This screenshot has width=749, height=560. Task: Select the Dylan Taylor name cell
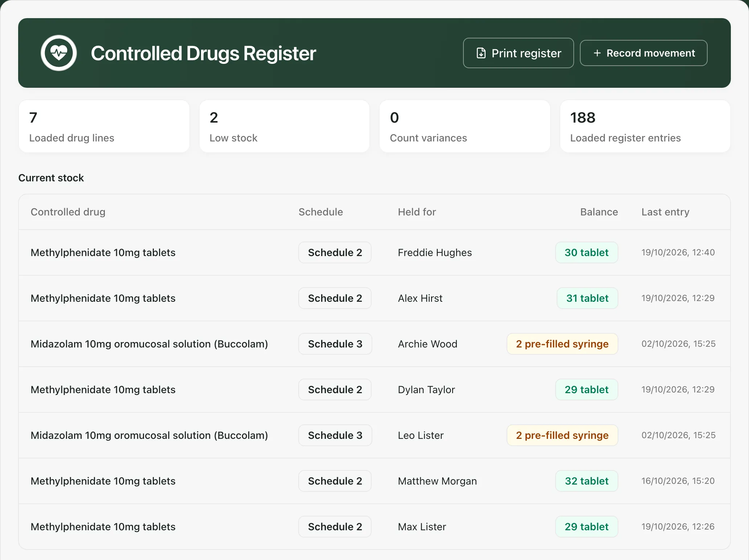[x=426, y=390]
